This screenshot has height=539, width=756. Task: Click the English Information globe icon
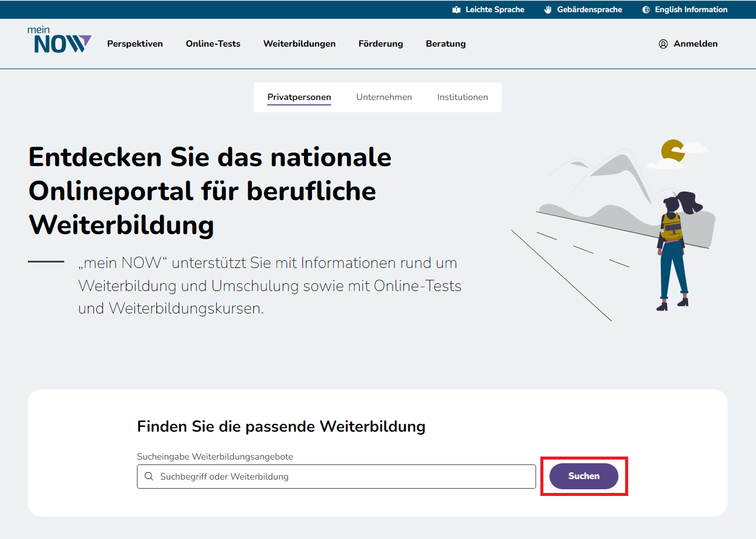click(646, 10)
